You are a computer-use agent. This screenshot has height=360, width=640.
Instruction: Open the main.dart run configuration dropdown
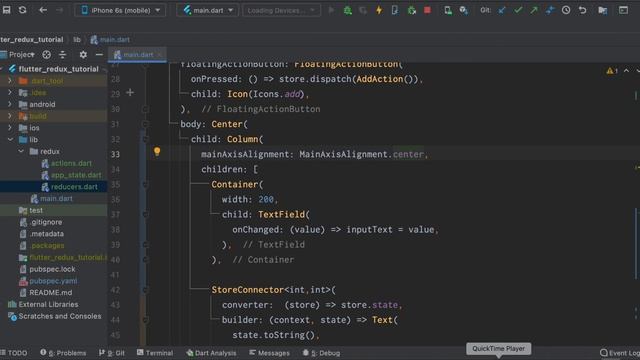[x=207, y=10]
